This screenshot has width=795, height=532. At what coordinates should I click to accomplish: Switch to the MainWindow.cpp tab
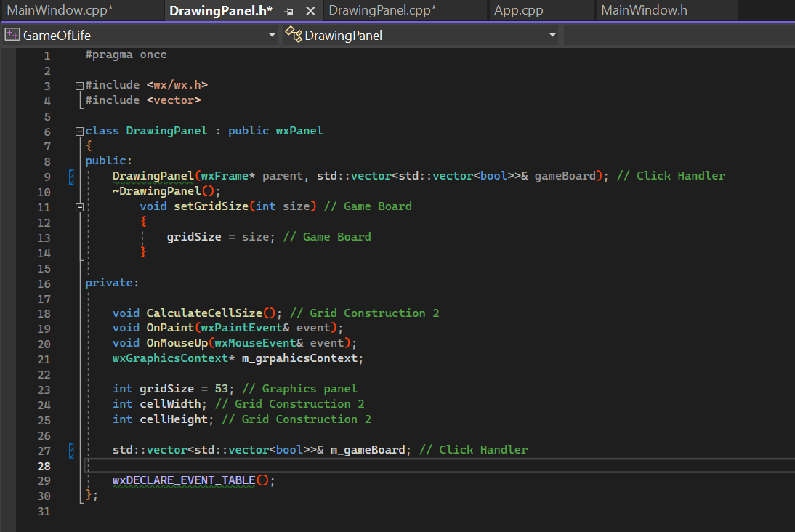tap(58, 10)
